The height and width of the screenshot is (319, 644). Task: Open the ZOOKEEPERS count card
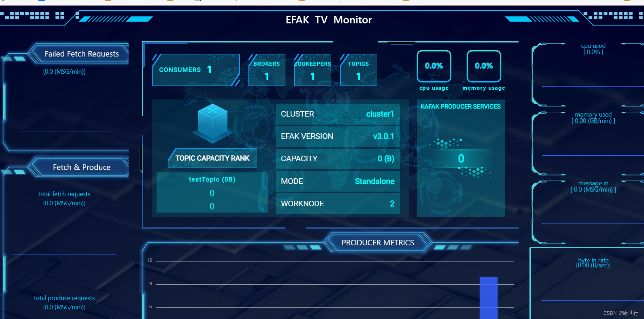tap(313, 70)
